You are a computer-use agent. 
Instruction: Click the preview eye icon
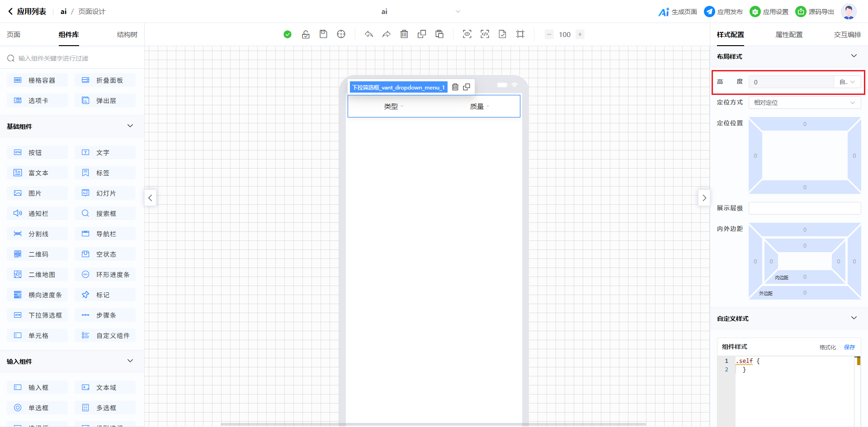(x=467, y=34)
